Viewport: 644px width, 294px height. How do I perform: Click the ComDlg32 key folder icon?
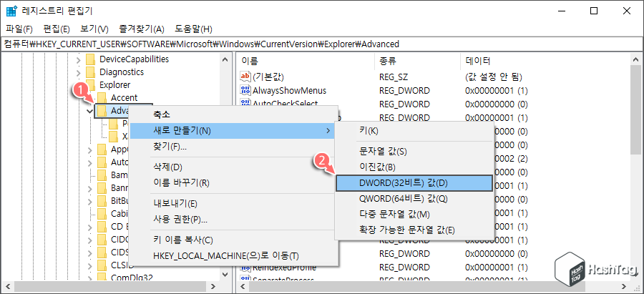pyautogui.click(x=102, y=278)
